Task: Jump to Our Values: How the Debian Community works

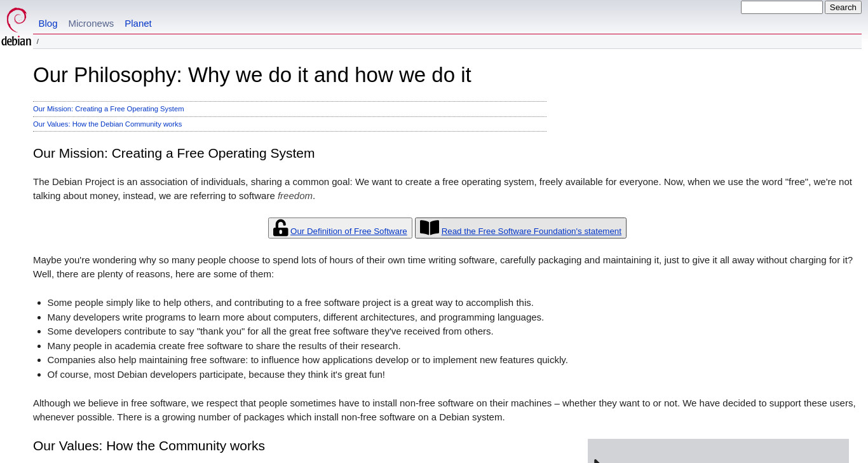Action: point(107,124)
